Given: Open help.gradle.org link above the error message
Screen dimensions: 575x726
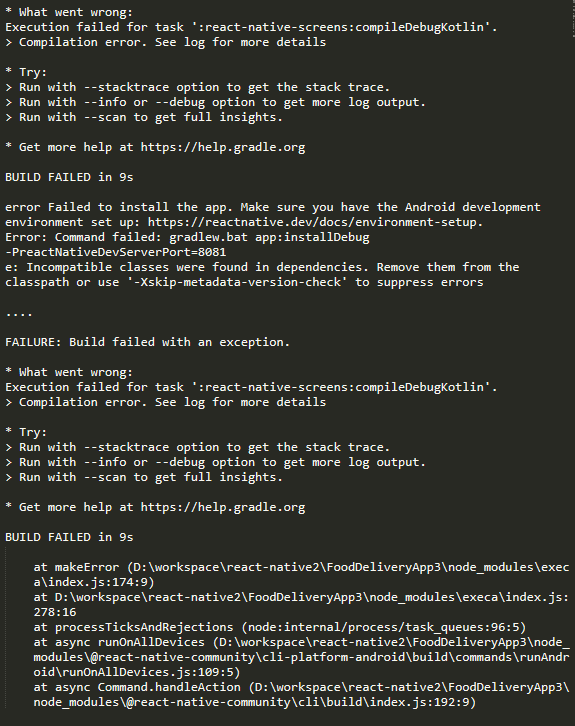Looking at the screenshot, I should 223,148.
